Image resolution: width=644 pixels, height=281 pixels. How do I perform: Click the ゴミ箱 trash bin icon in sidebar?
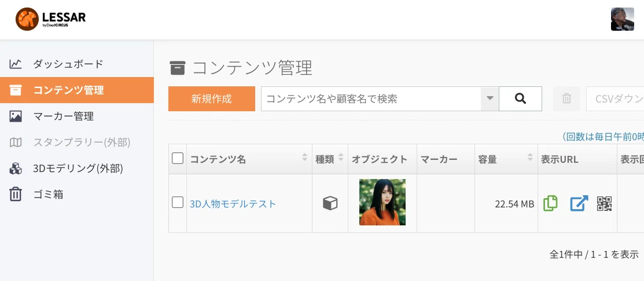pyautogui.click(x=15, y=194)
